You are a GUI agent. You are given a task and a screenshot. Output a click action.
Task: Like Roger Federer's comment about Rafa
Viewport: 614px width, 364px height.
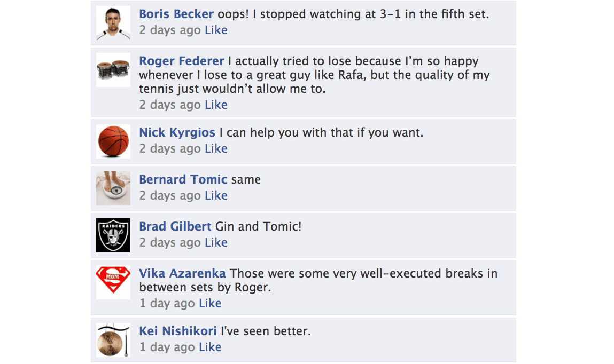click(x=216, y=105)
